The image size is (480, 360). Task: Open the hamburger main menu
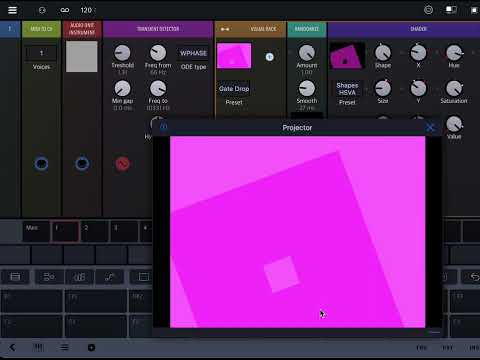[12, 10]
